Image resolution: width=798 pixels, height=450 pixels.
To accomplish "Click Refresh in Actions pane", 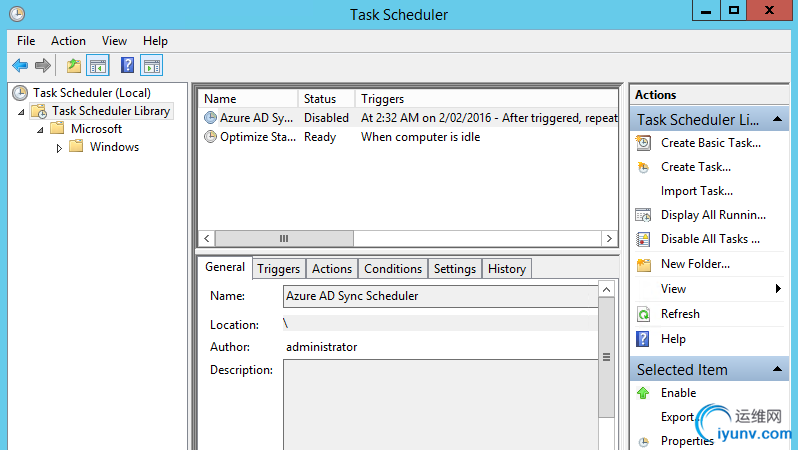I will coord(680,314).
